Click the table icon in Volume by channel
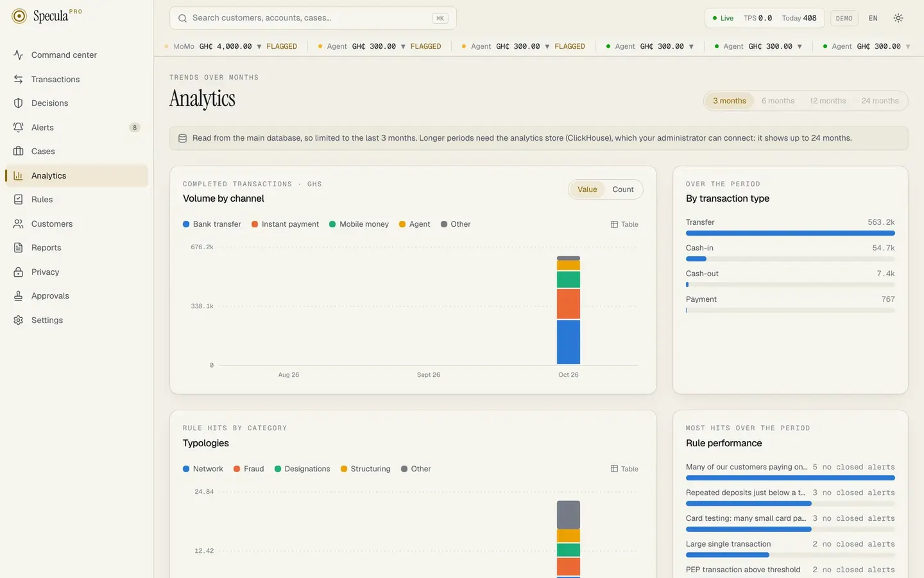 point(614,225)
